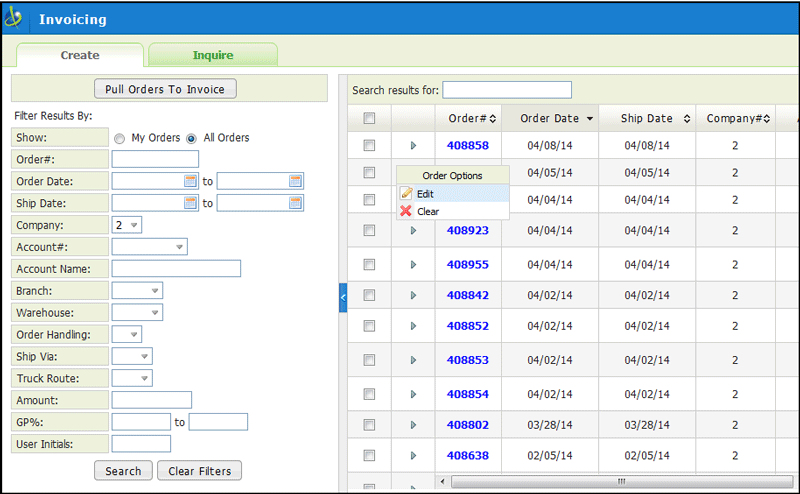Select the All Orders radio button
The width and height of the screenshot is (800, 494).
click(191, 138)
